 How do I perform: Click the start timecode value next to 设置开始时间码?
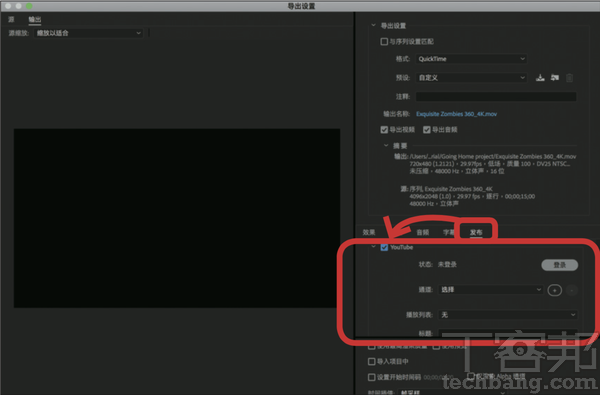pyautogui.click(x=438, y=377)
